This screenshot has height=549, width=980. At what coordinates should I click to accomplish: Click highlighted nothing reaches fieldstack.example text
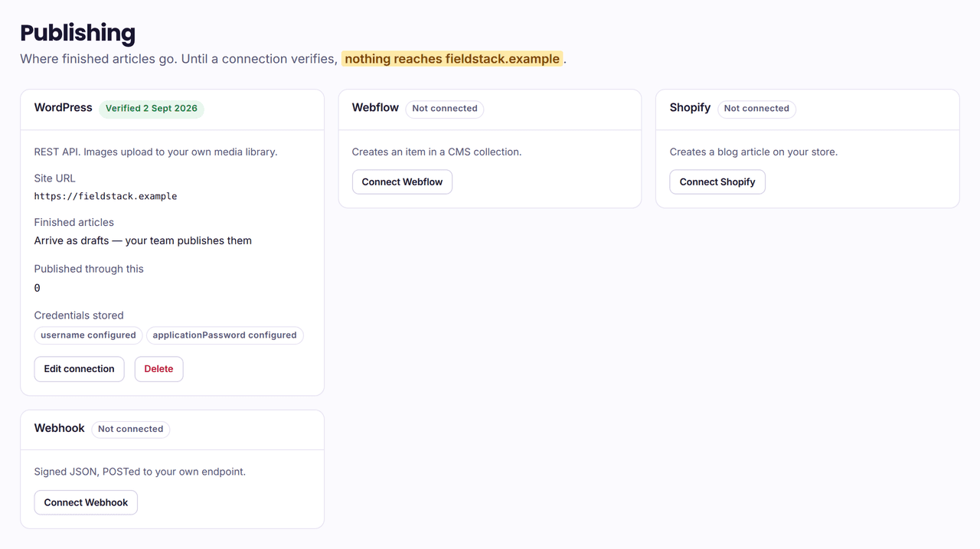(x=452, y=59)
